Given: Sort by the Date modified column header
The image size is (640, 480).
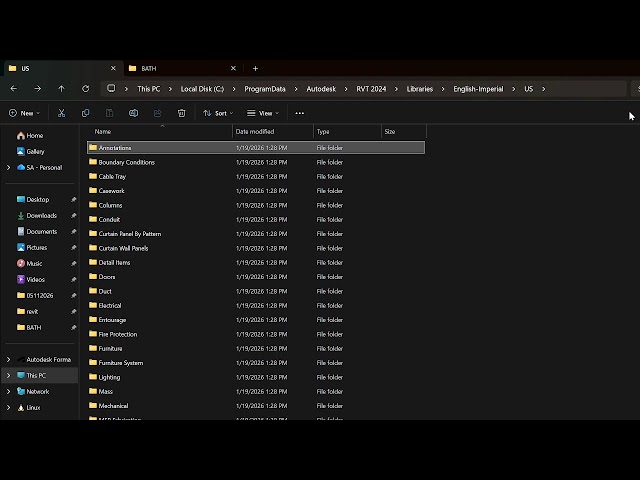Looking at the screenshot, I should 273,131.
